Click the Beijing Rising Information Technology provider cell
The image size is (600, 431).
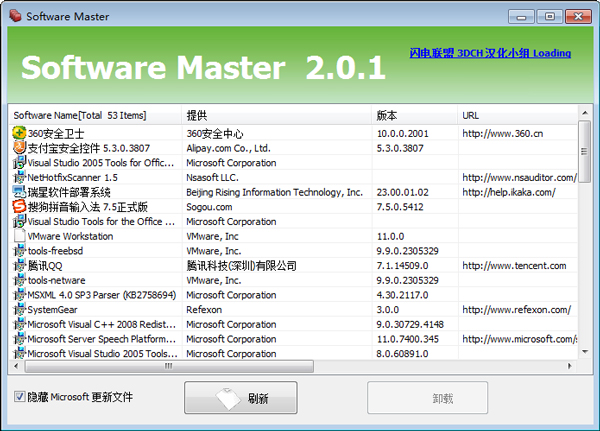point(274,192)
